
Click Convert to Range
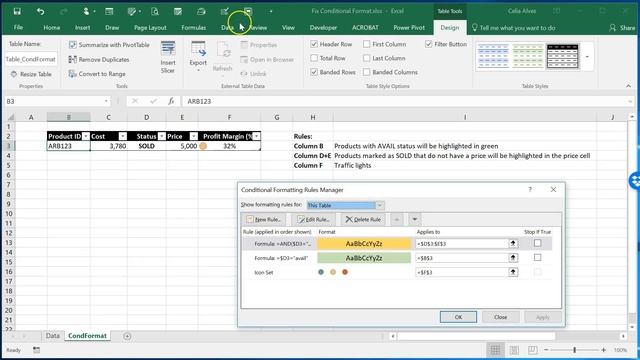(97, 74)
